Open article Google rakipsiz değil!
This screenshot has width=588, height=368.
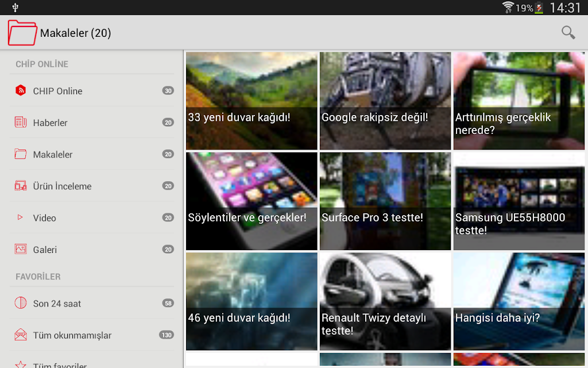click(x=385, y=101)
